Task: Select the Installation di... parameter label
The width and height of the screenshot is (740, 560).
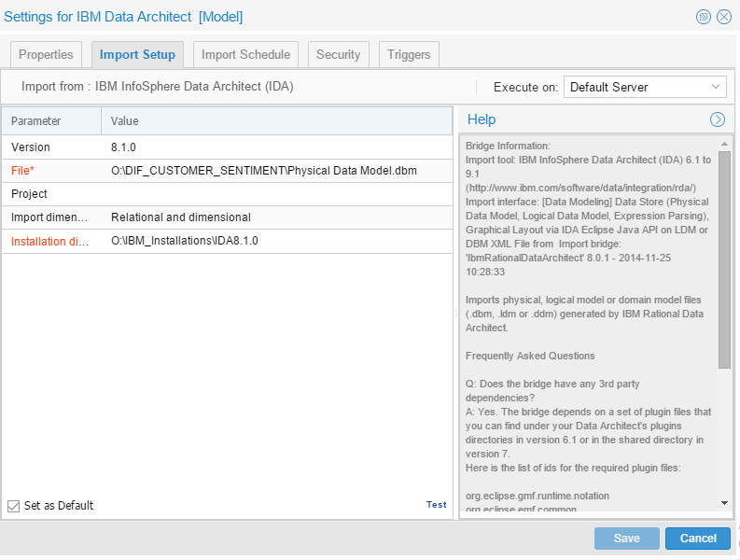Action: pyautogui.click(x=49, y=242)
